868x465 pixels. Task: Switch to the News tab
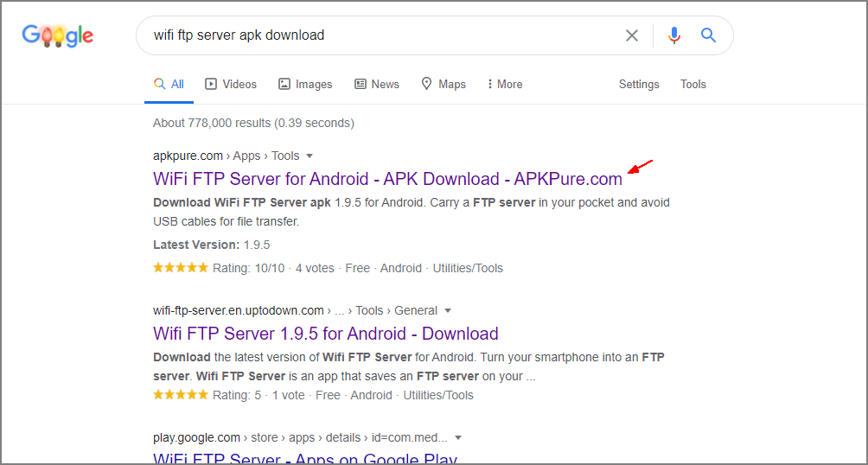(377, 84)
